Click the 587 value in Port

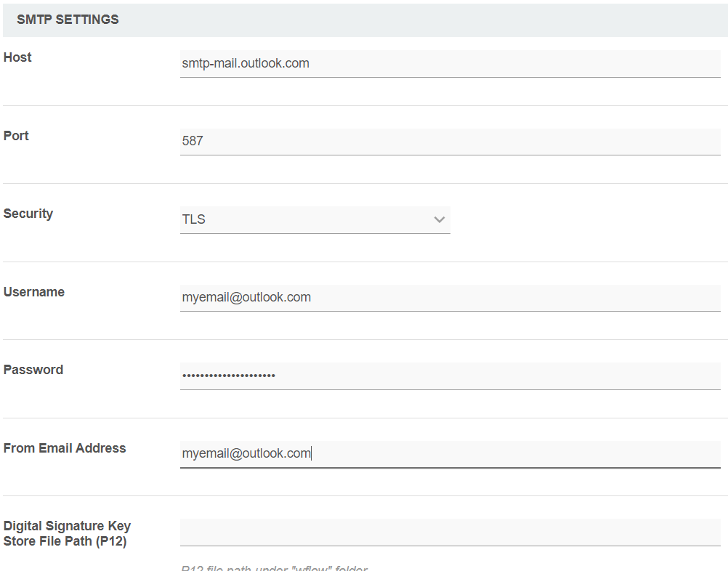193,142
